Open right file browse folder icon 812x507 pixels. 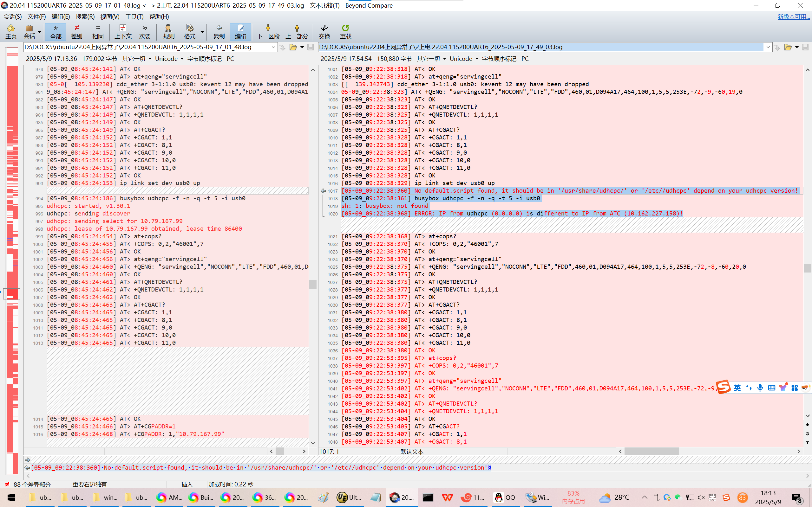[788, 47]
